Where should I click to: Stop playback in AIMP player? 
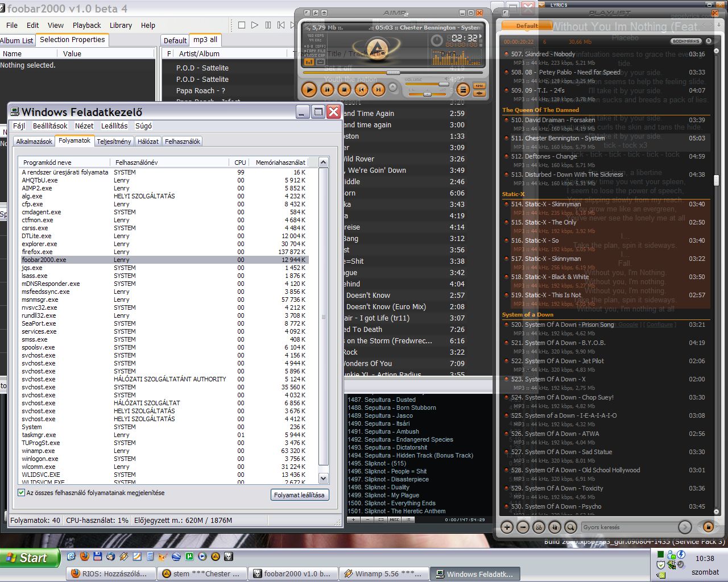coord(344,90)
